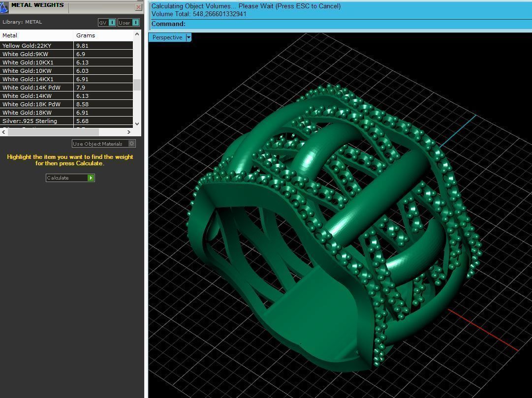Click the 7.9 grams value
This screenshot has width=532, height=398.
80,88
